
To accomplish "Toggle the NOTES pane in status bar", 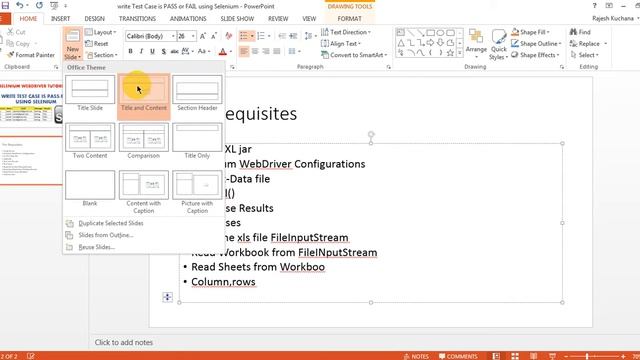I will (x=416, y=356).
